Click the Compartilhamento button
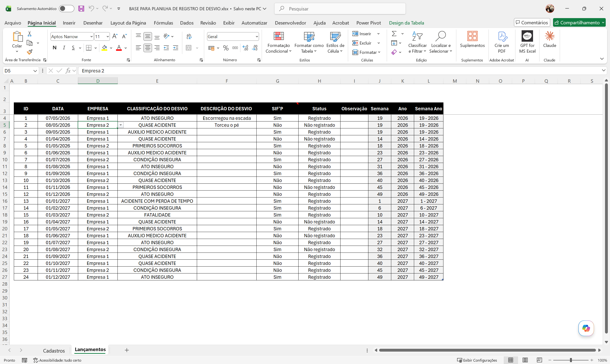The image size is (610, 364). pyautogui.click(x=579, y=23)
